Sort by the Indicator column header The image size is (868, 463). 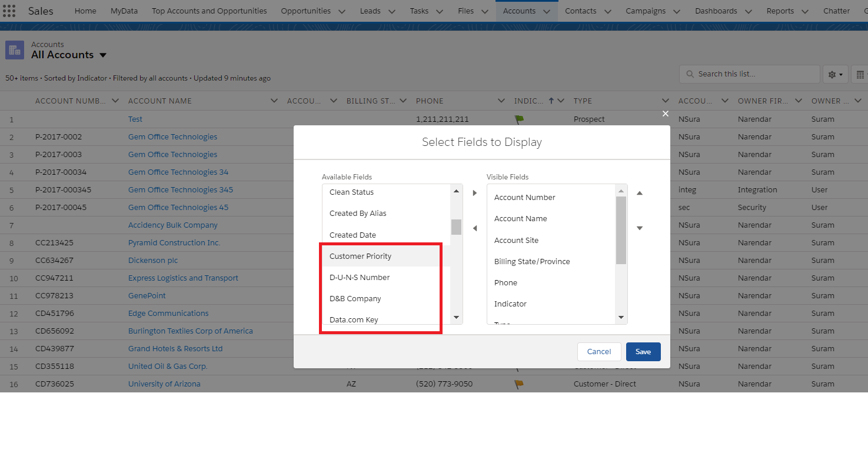pyautogui.click(x=529, y=101)
